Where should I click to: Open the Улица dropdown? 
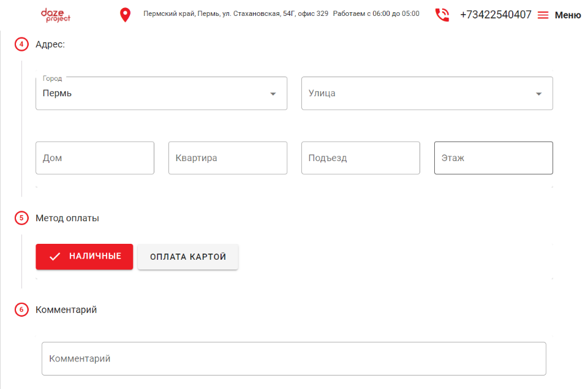tap(427, 93)
